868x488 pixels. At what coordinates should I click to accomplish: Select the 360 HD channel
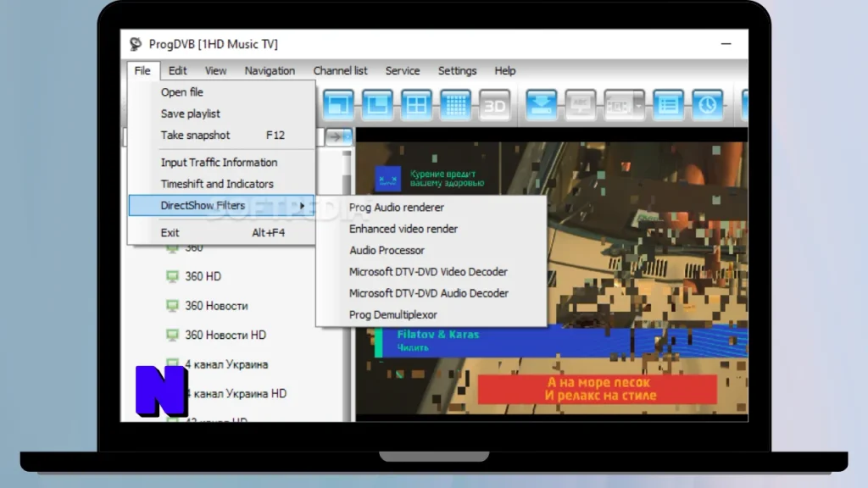203,276
